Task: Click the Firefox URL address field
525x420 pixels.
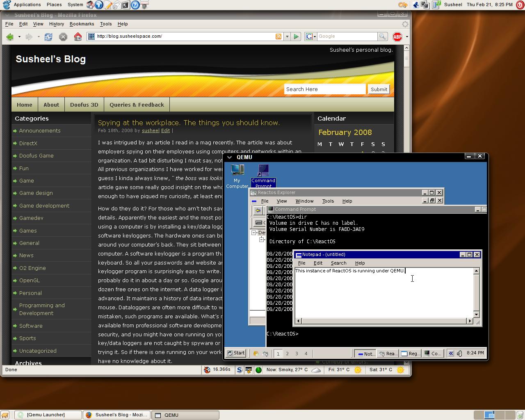Action: 185,37
